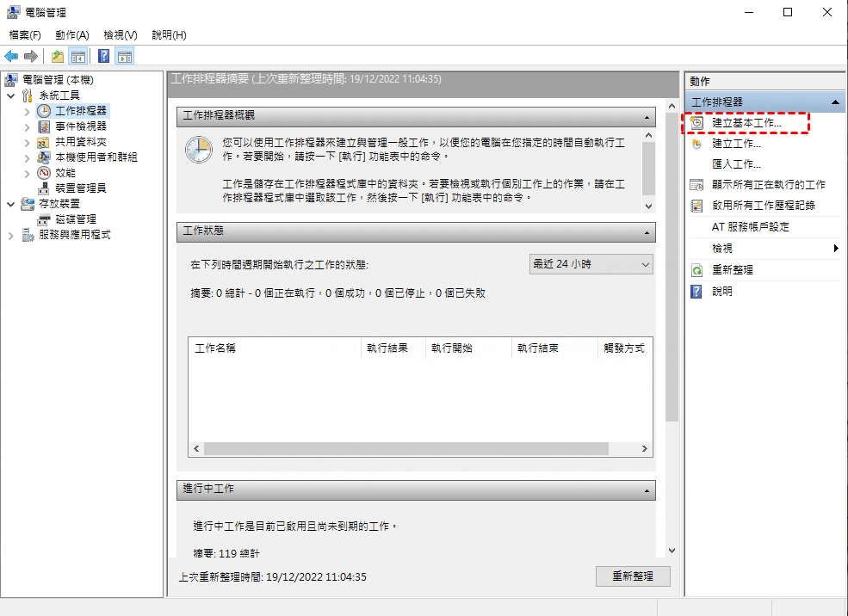Screen dimensions: 848x616
Task: Click the 電腦管理 title bar app icon
Action: pos(13,12)
